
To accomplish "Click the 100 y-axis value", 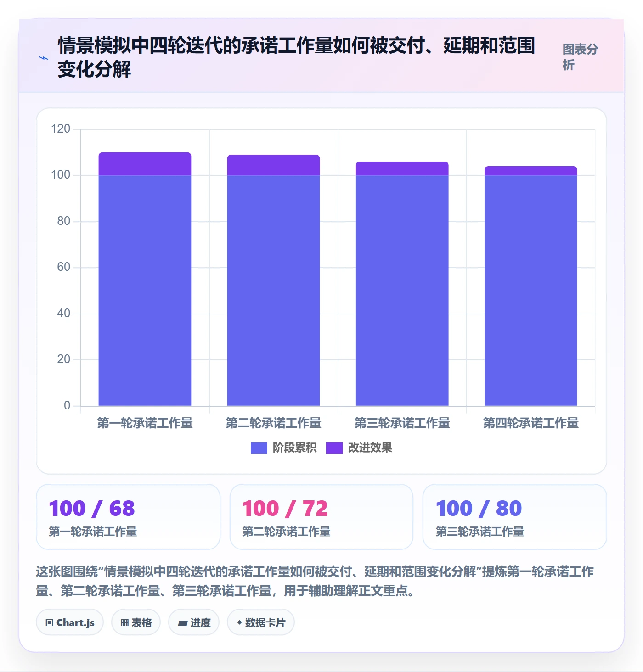I will point(61,175).
